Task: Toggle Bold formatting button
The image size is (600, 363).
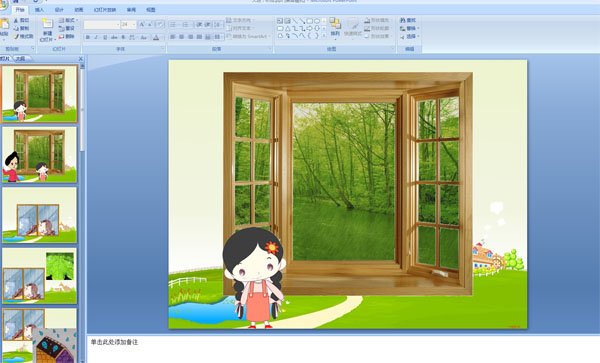Action: (88, 37)
